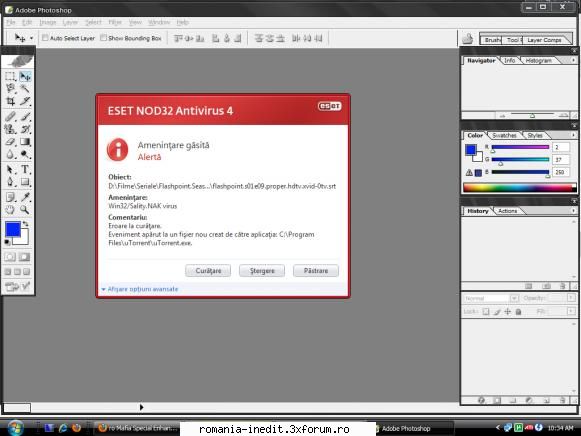Open the Opacity slider arrow

(x=571, y=298)
